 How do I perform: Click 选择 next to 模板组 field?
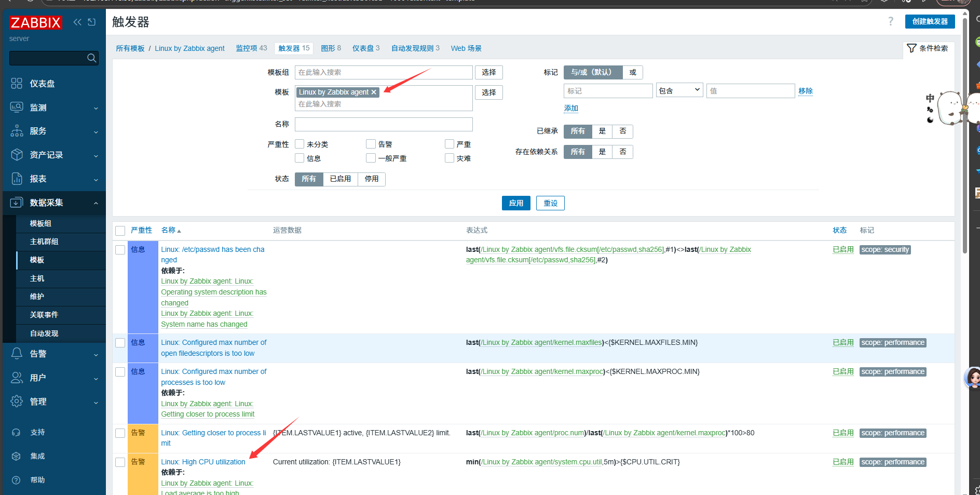click(489, 72)
